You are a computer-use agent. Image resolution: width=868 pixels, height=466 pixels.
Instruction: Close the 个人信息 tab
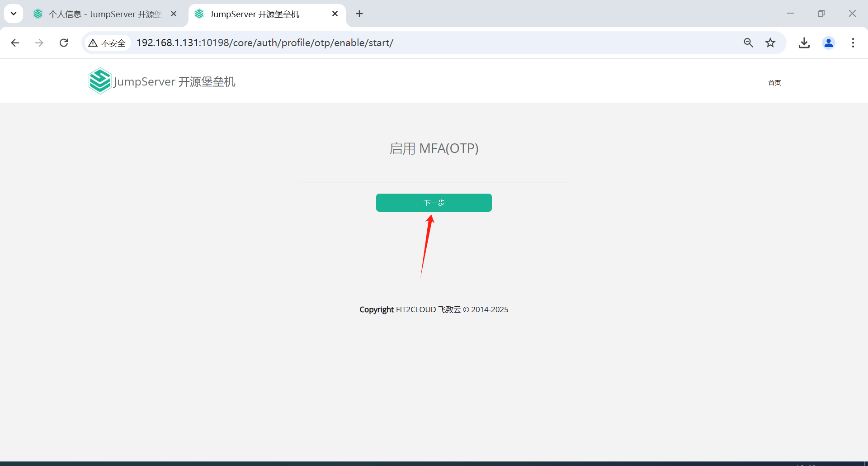(x=174, y=14)
